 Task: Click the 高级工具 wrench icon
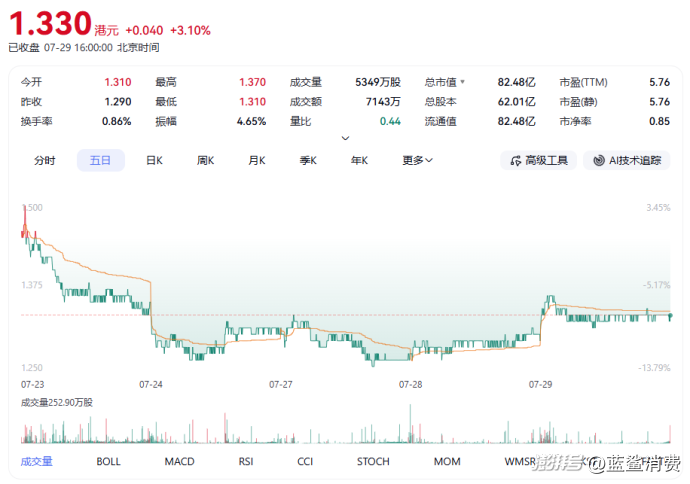tap(516, 161)
